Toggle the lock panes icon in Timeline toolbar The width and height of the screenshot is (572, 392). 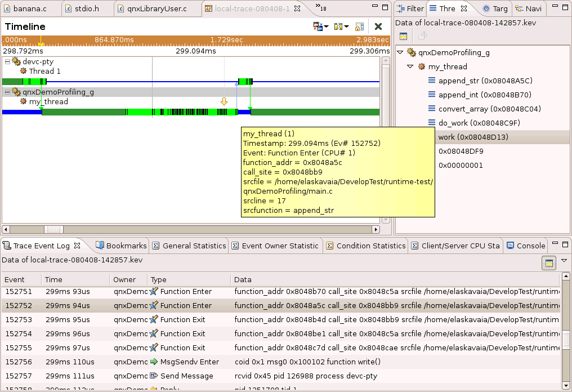click(359, 26)
